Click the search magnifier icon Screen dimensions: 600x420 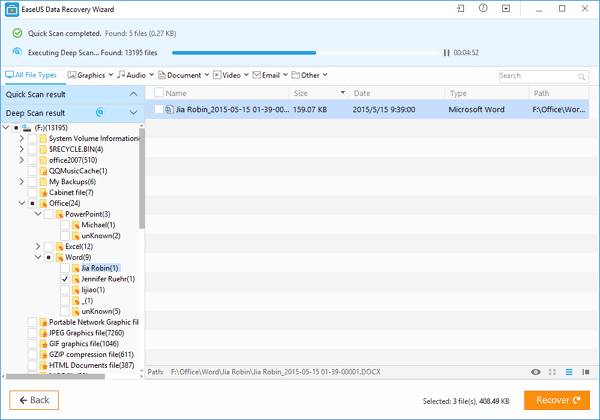[x=581, y=77]
